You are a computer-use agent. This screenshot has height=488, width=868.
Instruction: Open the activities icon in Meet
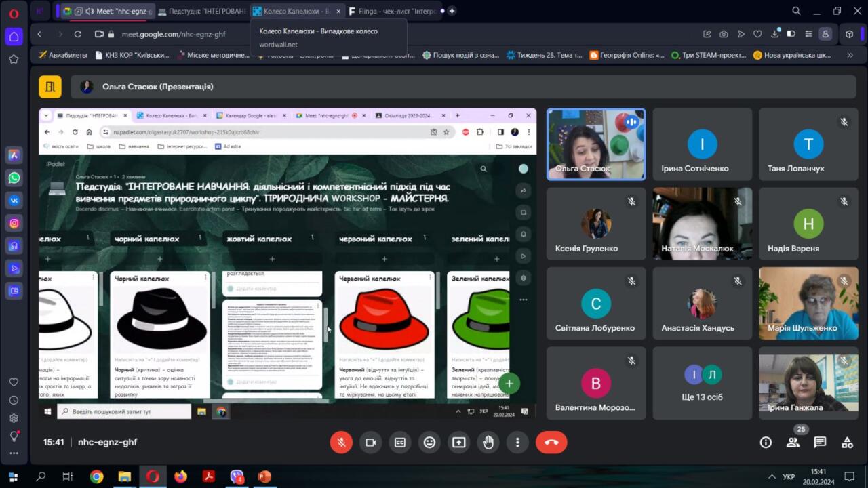pyautogui.click(x=847, y=443)
